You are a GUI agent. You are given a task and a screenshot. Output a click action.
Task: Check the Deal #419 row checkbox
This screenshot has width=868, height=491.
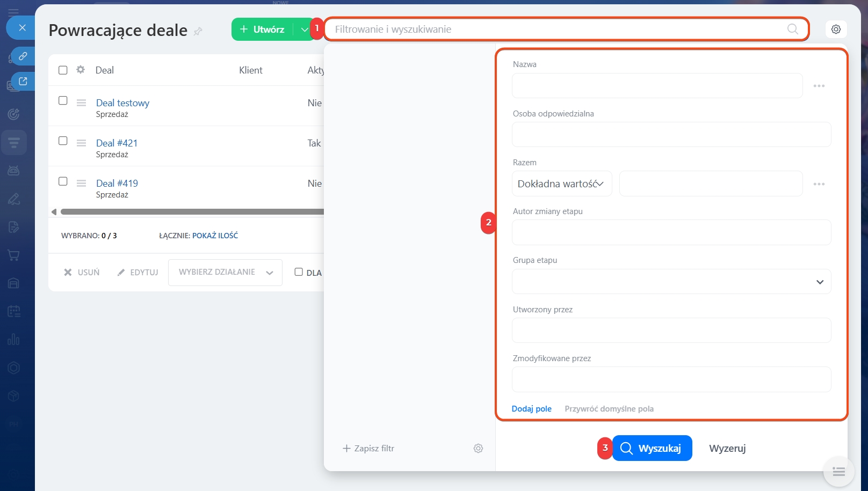pos(63,181)
